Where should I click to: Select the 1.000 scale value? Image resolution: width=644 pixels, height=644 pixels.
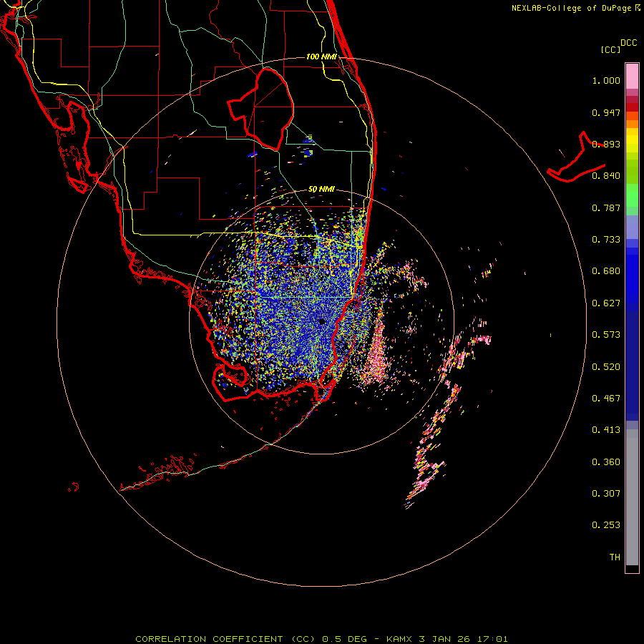[606, 80]
